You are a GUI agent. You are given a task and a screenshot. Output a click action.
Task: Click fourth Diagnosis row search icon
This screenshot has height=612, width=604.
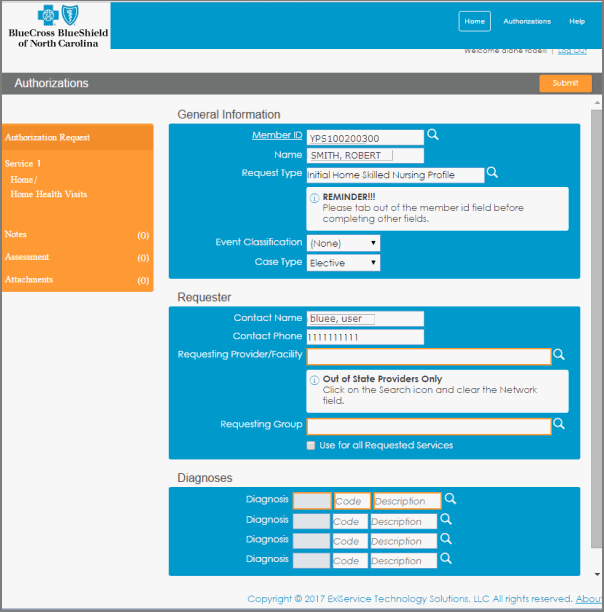coord(447,559)
